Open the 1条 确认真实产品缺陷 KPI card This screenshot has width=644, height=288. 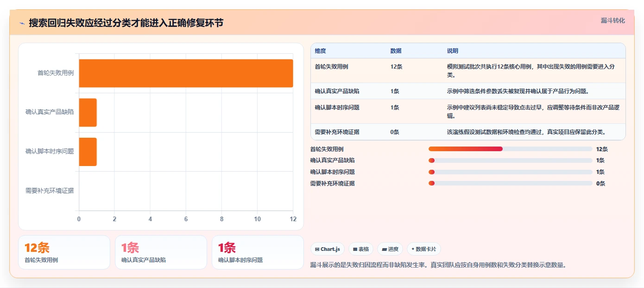point(161,252)
